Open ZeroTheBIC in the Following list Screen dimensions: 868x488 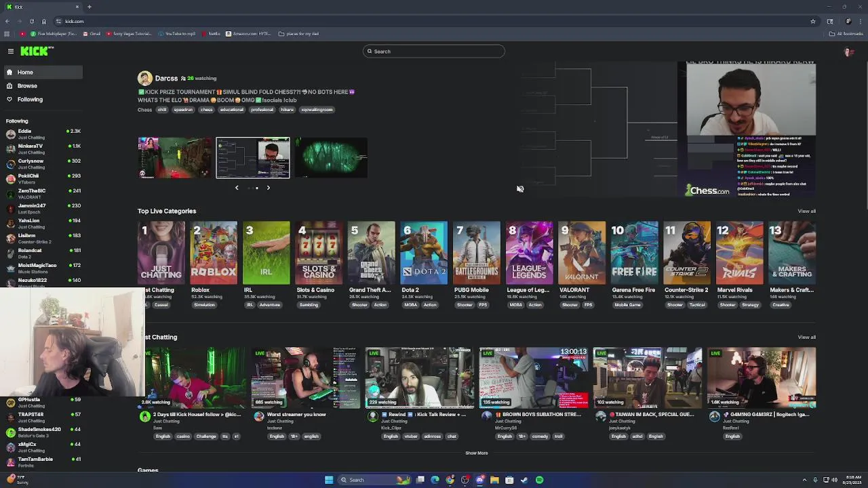(x=42, y=193)
